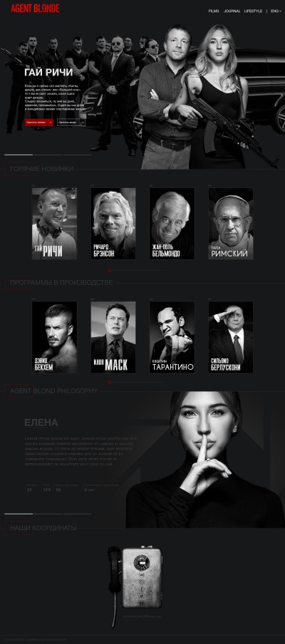The image size is (285, 644).
Task: Select the red marker under Программы в производстве carousel
Action: [110, 382]
